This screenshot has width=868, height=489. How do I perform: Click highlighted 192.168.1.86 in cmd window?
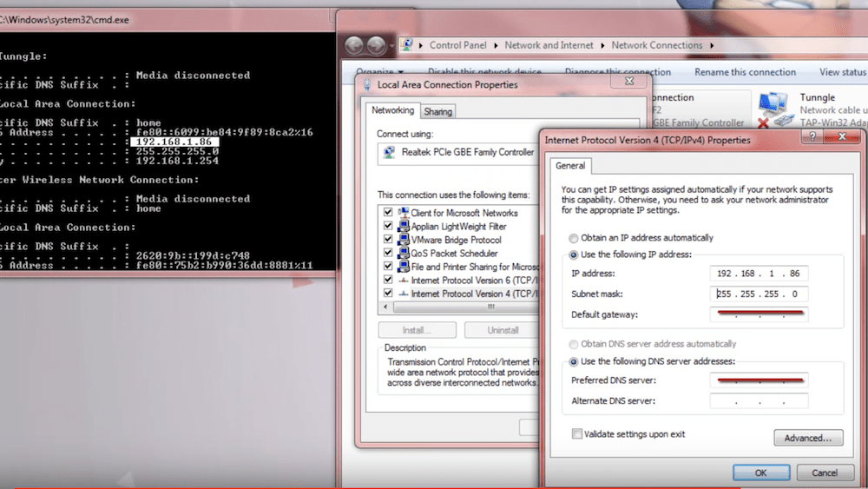coord(174,142)
